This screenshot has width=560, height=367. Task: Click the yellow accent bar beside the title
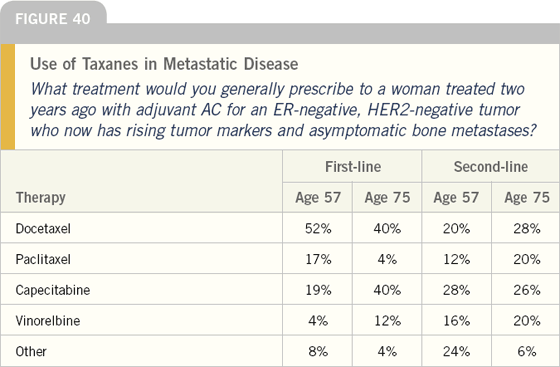click(8, 96)
